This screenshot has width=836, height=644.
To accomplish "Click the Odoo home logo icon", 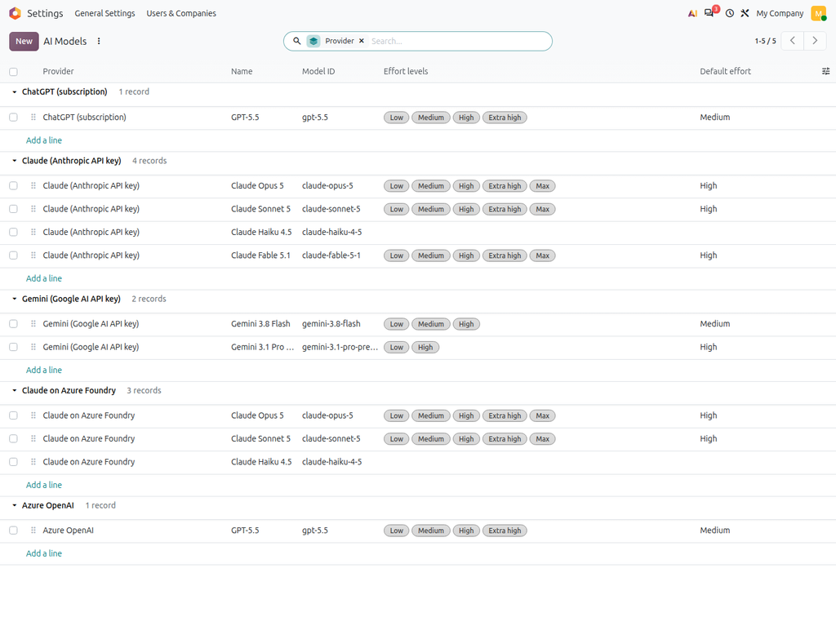I will click(x=15, y=13).
